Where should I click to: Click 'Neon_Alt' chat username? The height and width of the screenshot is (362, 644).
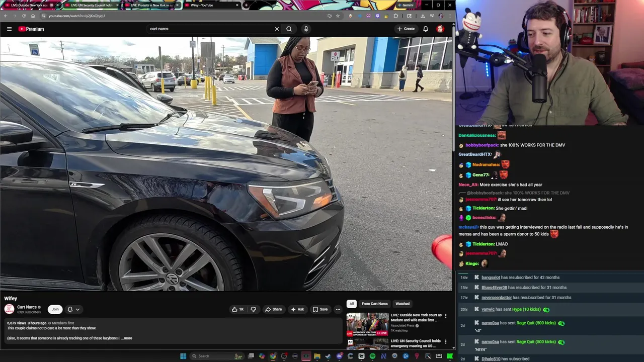click(x=468, y=185)
